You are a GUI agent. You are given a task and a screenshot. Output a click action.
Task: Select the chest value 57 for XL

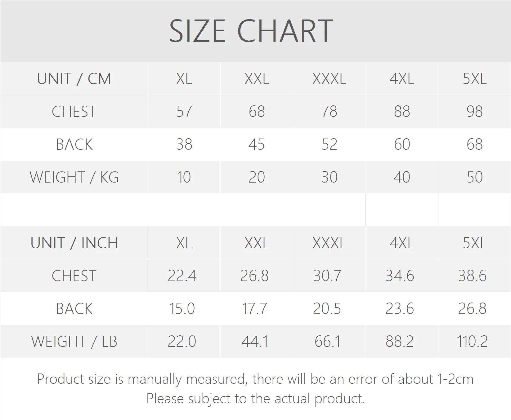point(184,112)
